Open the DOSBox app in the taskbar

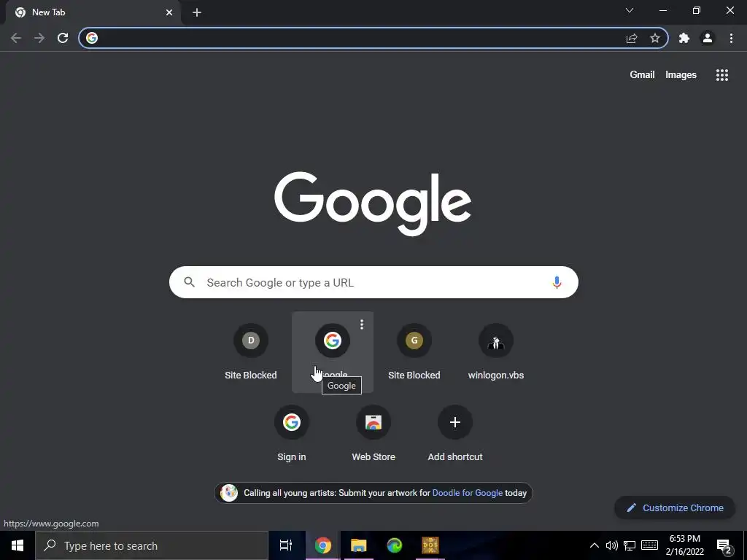tap(430, 545)
